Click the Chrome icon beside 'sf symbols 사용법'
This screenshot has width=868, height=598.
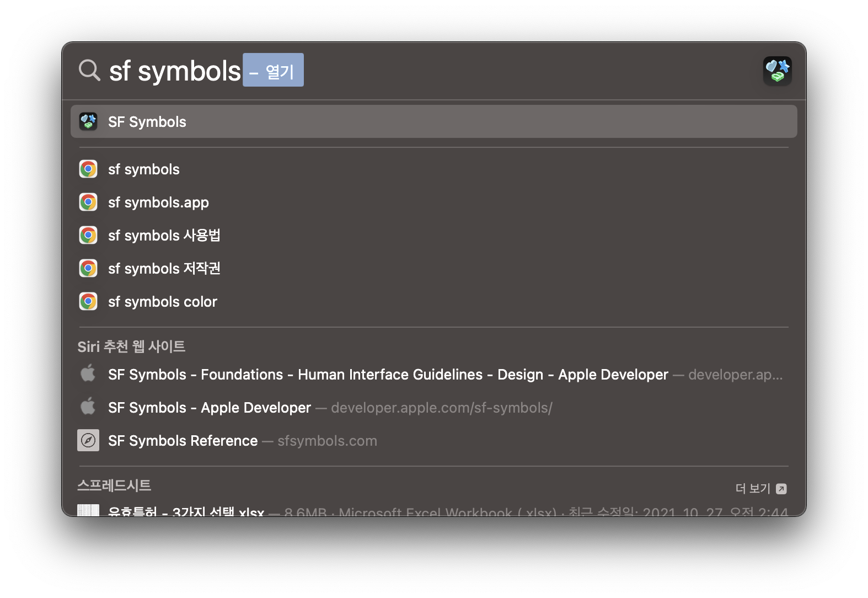pos(88,235)
